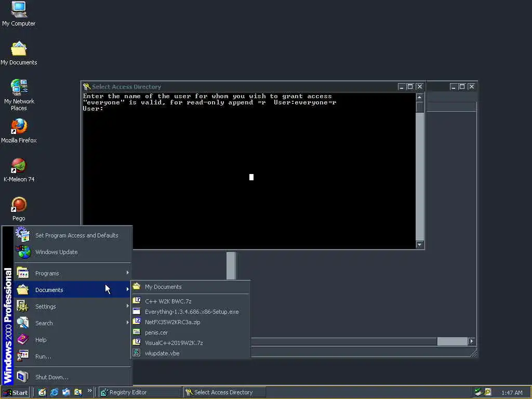Open NetFX35W2KRC3a.zip recent document
The width and height of the screenshot is (532, 399).
tap(191, 322)
